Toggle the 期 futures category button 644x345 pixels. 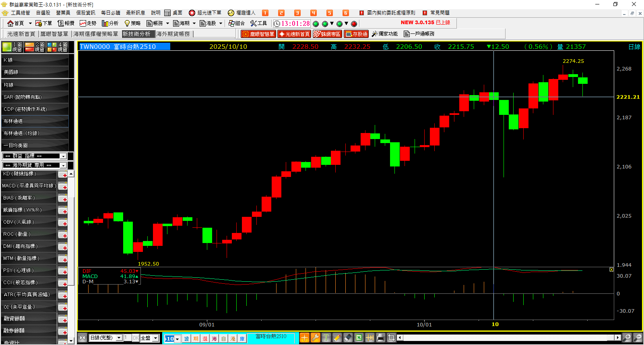(x=196, y=339)
